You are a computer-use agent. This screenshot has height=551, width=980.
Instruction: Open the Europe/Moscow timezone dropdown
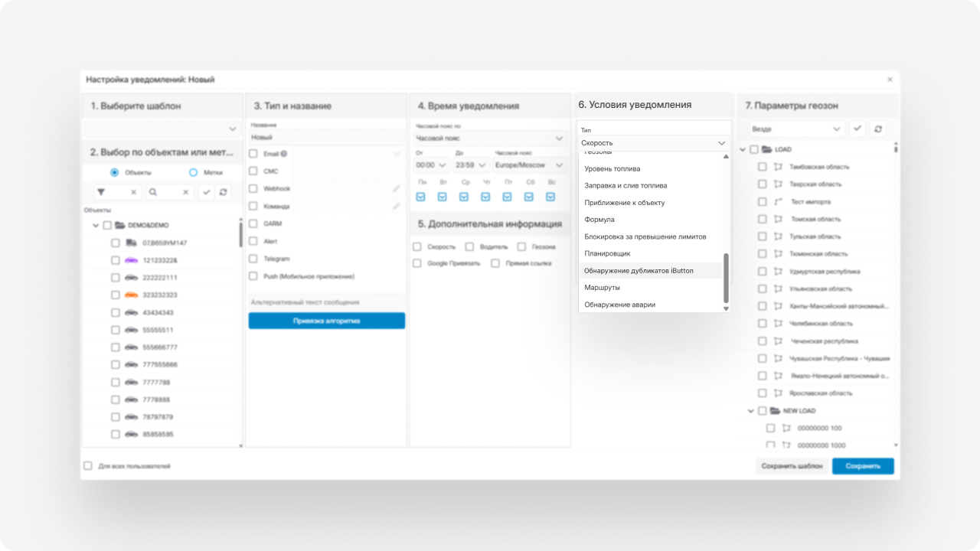pyautogui.click(x=530, y=165)
